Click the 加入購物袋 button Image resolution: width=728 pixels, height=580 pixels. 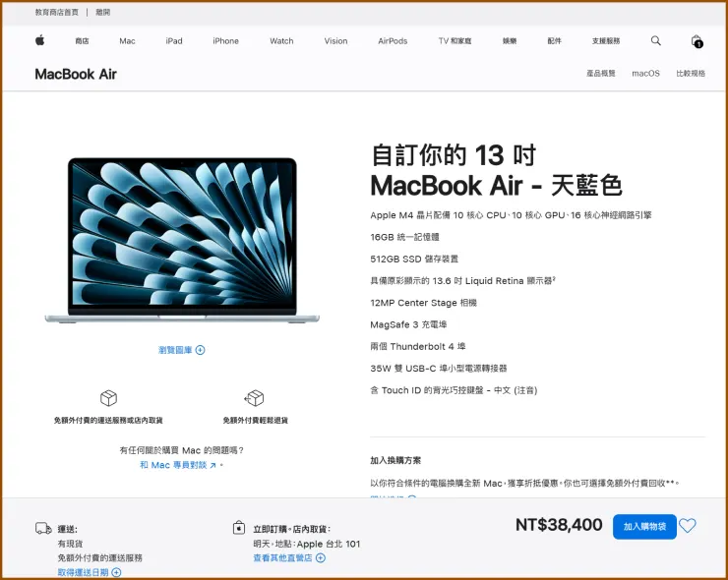coord(644,527)
